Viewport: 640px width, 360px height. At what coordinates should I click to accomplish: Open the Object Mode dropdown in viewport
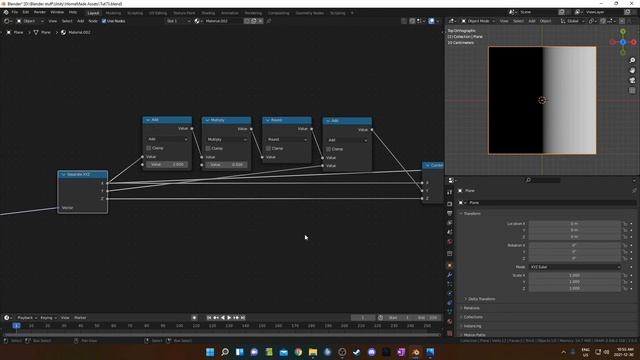478,21
